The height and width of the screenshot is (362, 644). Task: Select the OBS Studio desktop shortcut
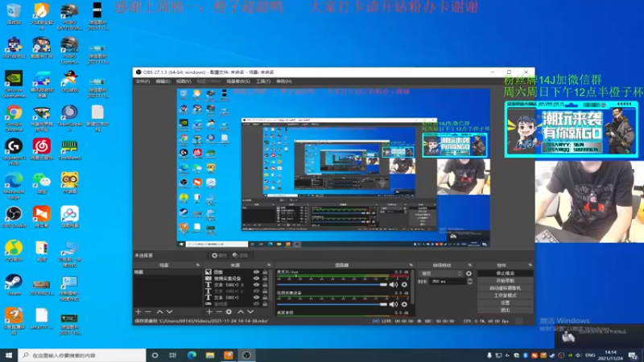[14, 217]
